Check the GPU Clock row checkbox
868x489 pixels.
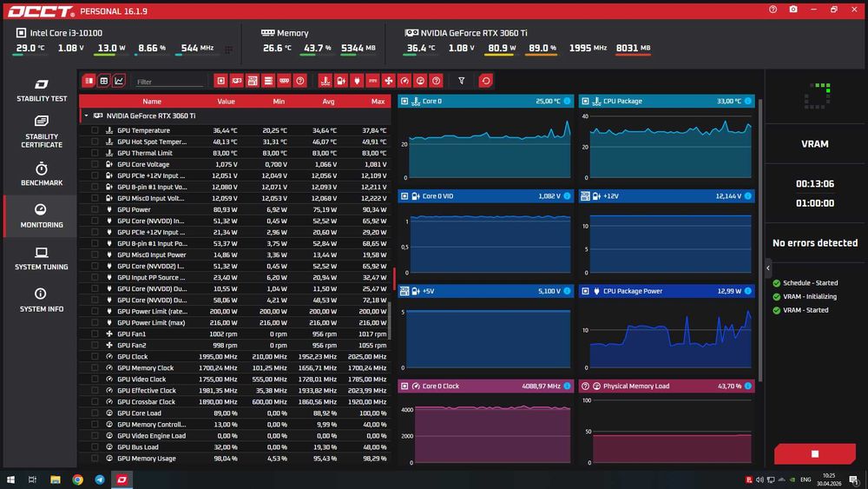pyautogui.click(x=95, y=357)
